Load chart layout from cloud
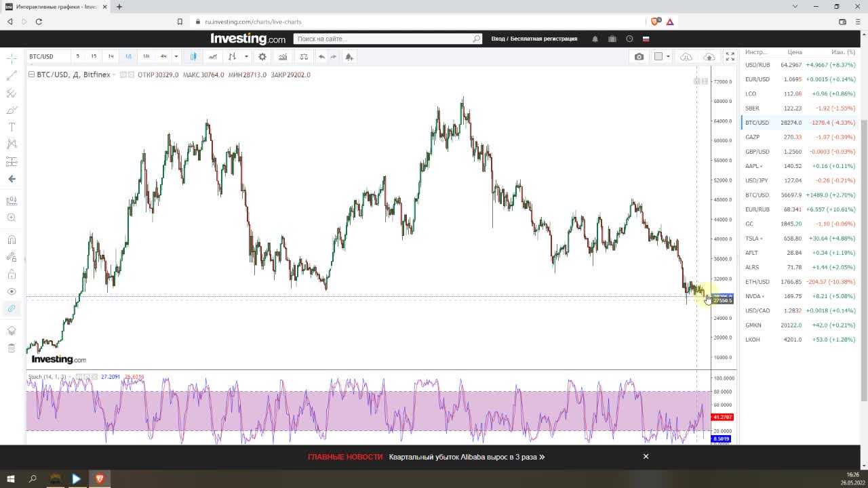Viewport: 868px width, 488px height. click(686, 56)
